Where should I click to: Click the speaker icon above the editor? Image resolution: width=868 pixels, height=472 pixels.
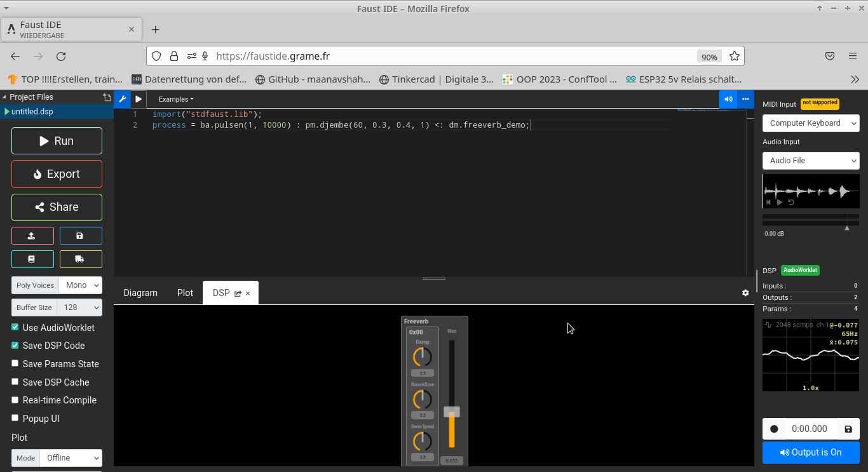tap(728, 99)
